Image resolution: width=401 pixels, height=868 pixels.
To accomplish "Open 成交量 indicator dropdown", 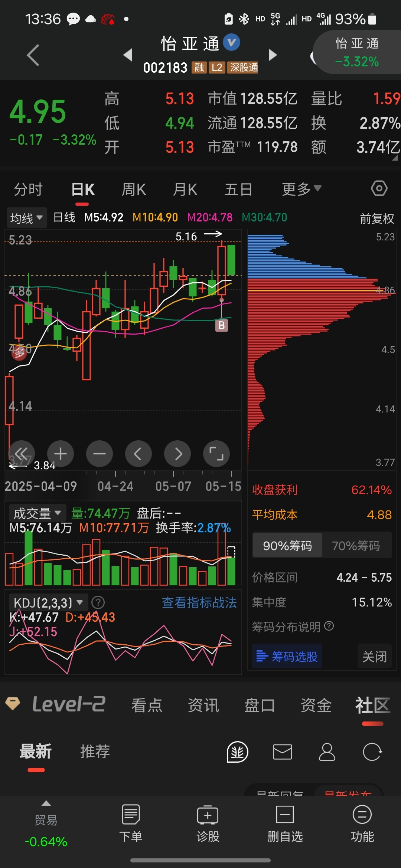I will pos(37,513).
